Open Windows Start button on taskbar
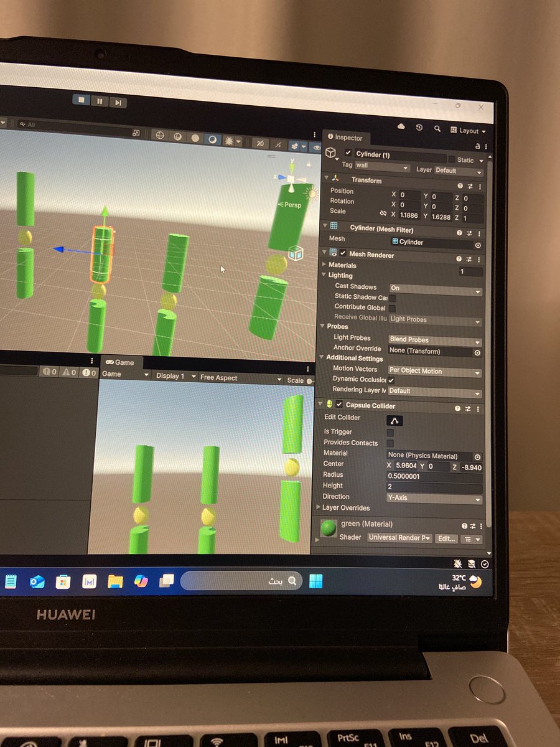The width and height of the screenshot is (560, 747). (x=315, y=581)
